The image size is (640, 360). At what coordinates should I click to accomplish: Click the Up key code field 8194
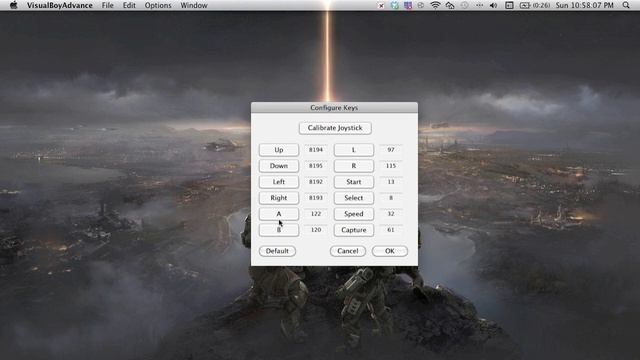pyautogui.click(x=316, y=150)
